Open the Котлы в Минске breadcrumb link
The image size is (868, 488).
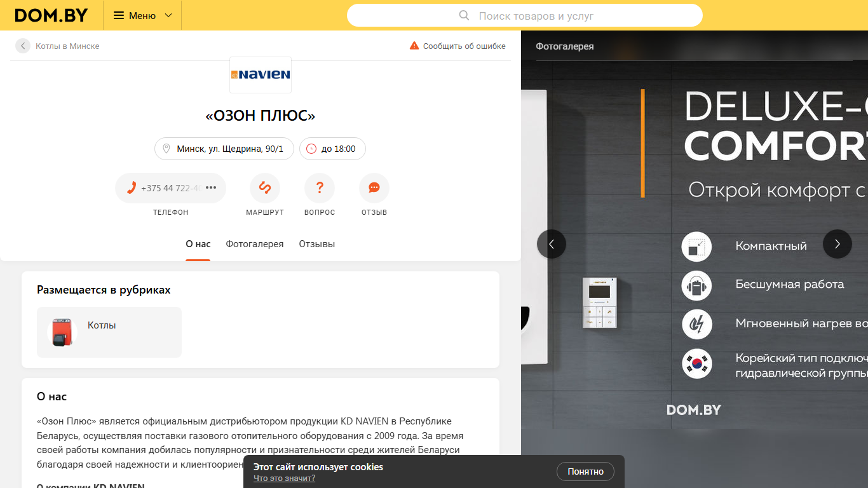coord(67,46)
